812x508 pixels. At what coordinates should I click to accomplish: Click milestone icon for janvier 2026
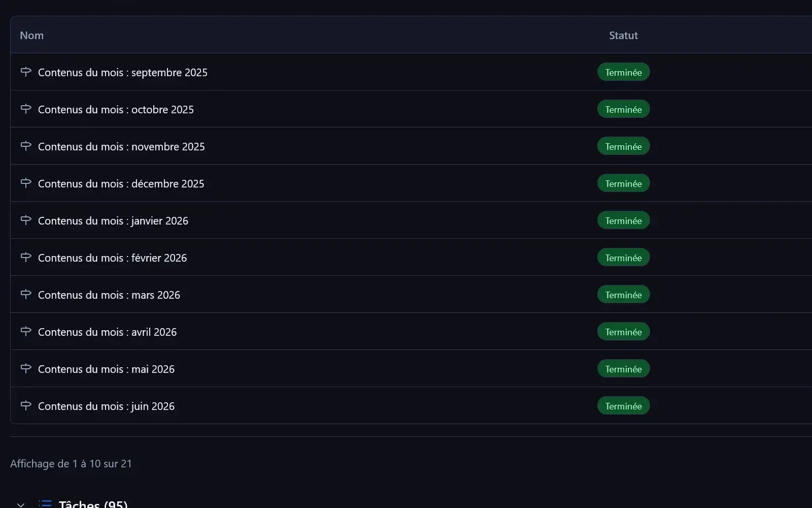26,220
